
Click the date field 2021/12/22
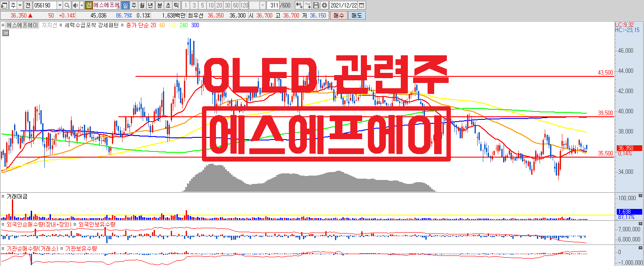coord(344,5)
